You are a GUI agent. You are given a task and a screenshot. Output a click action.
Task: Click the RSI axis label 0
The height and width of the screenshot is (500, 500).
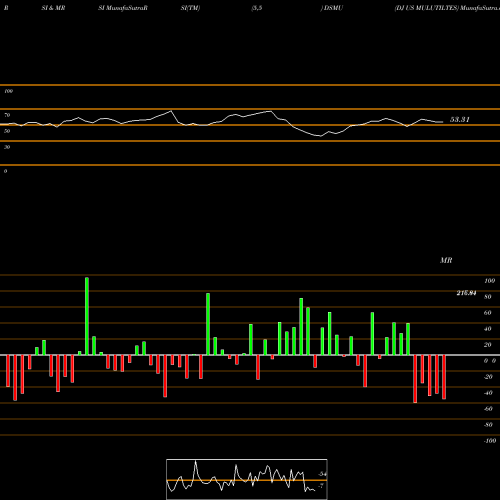(x=5, y=171)
